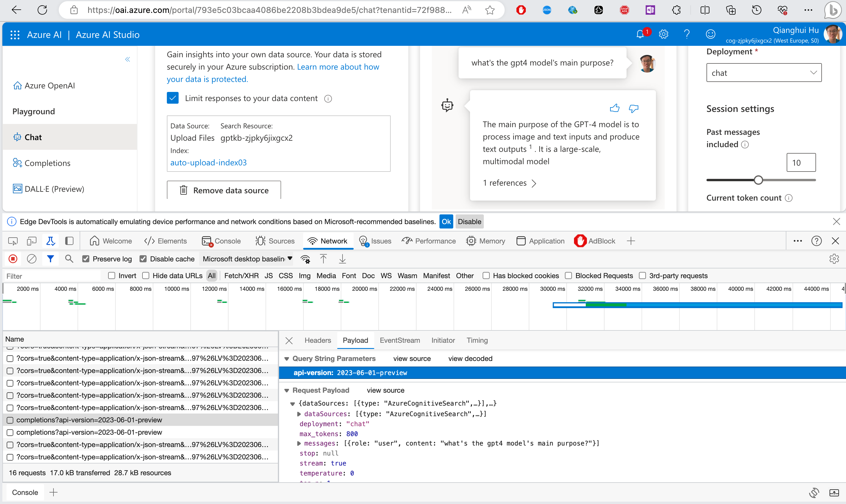The width and height of the screenshot is (846, 504).
Task: Toggle Preserve log checkbox
Action: pos(85,259)
